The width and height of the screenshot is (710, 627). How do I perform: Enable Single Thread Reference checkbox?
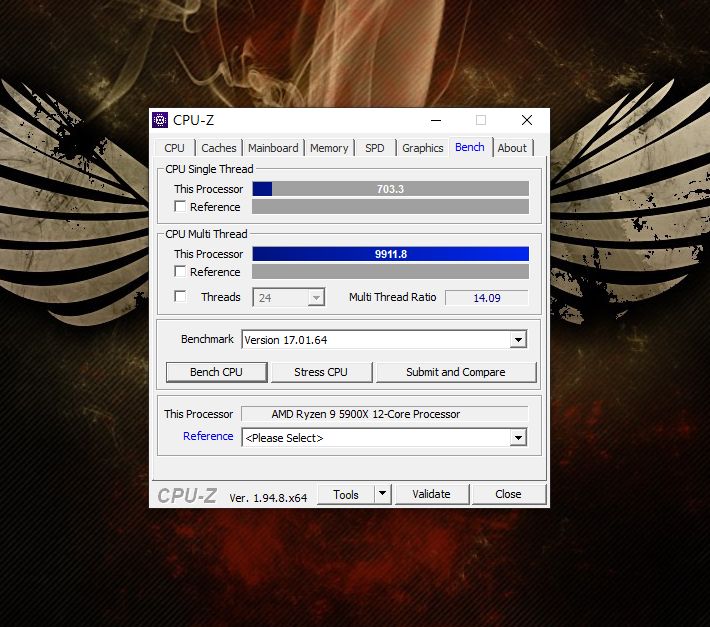[x=180, y=206]
